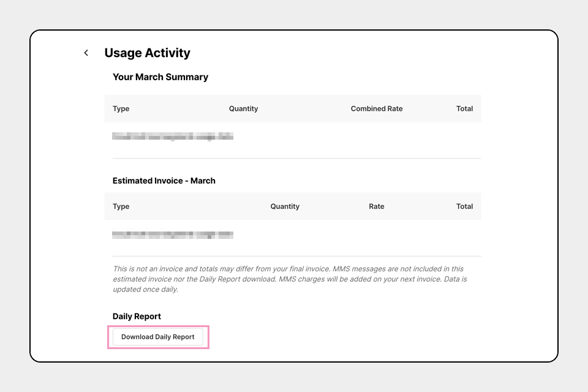Click Quantity header in Estimated Invoice table

tap(285, 206)
